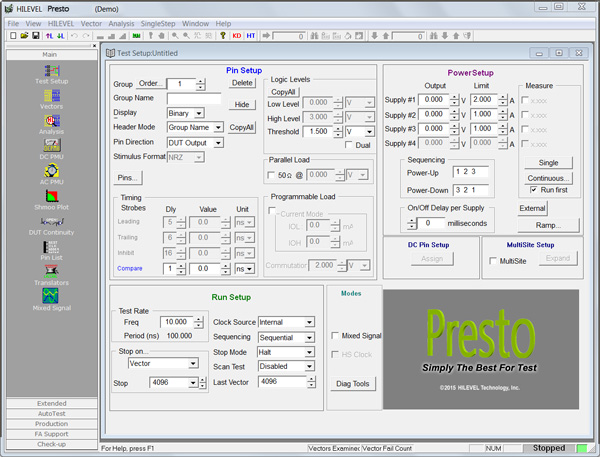Image resolution: width=600 pixels, height=457 pixels.
Task: Open Pin List from the sidebar
Action: point(52,251)
